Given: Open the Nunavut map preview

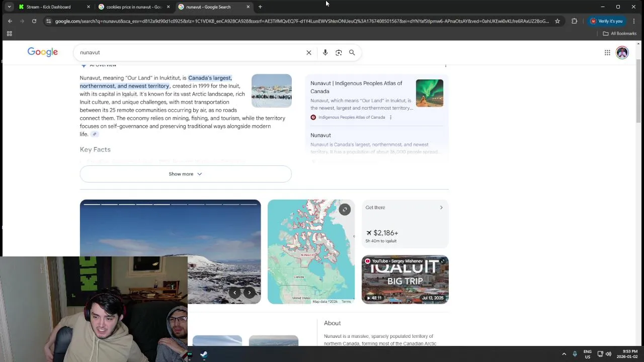Looking at the screenshot, I should [x=311, y=251].
